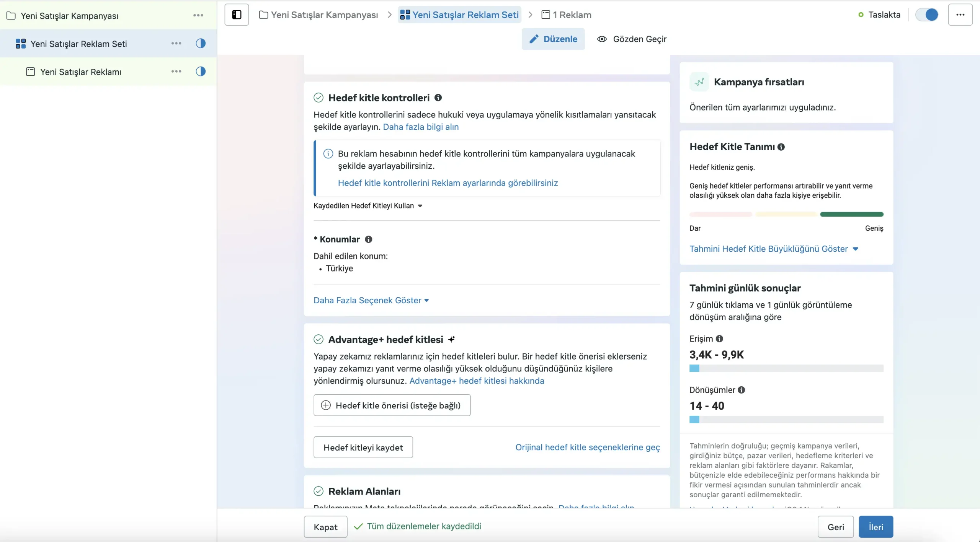Click the Advantage+ sparkle icon

click(x=452, y=339)
